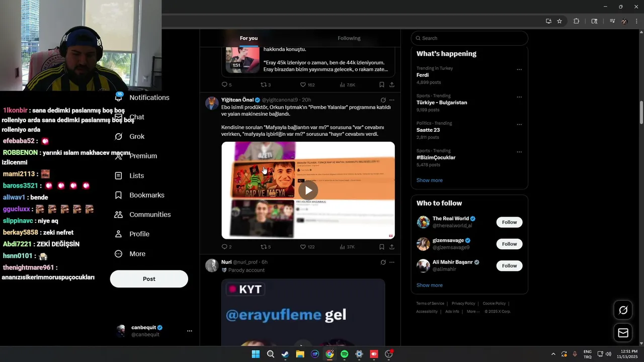
Task: Open Chrome's three-dot menu
Action: [636, 21]
